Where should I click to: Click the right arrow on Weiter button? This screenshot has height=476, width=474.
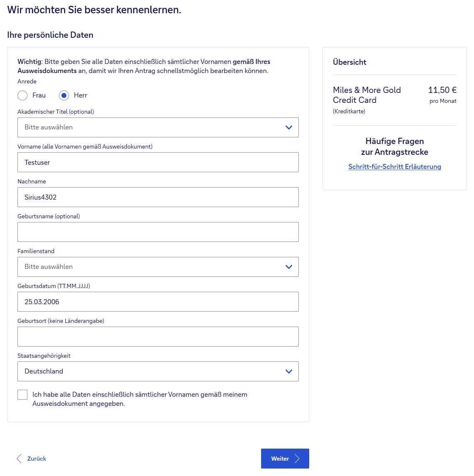coord(297,459)
